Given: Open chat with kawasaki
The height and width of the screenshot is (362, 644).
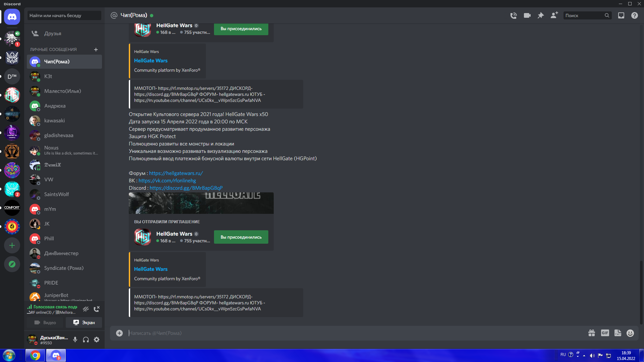Looking at the screenshot, I should (x=64, y=121).
